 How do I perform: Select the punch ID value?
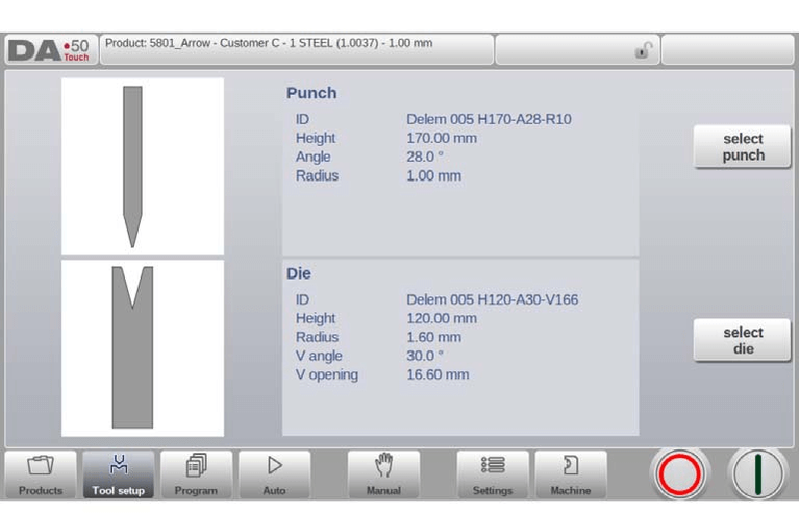pyautogui.click(x=488, y=120)
